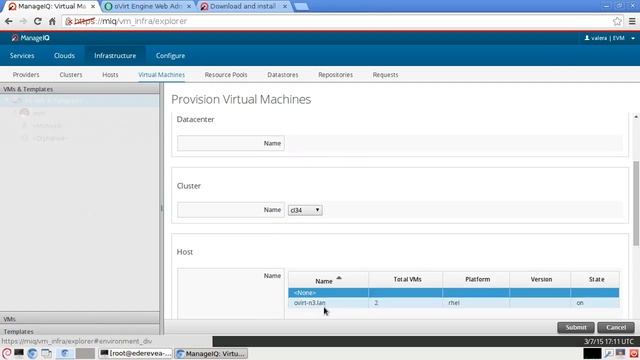
Task: Open the Configure main menu
Action: 170,56
